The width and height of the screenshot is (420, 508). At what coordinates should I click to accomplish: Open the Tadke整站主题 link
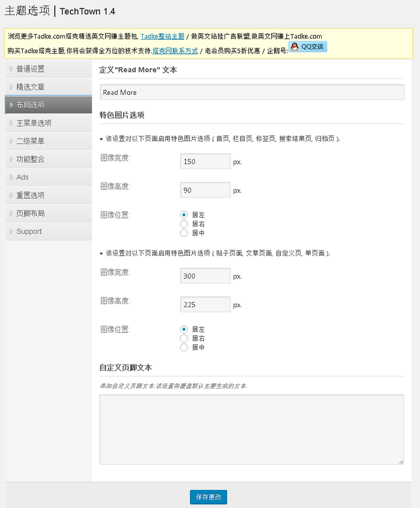(x=162, y=37)
